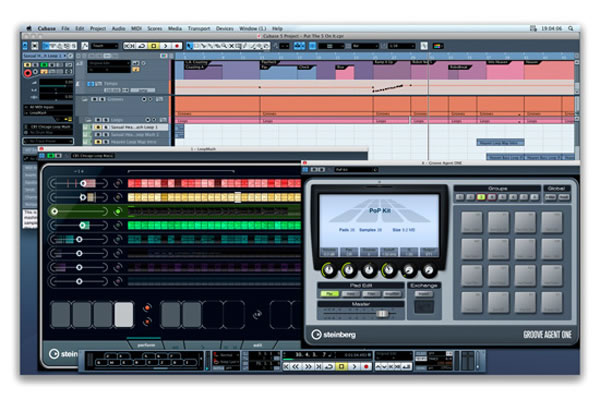
Task: Click the upper orange LoopMash scene button
Action: click(x=147, y=307)
